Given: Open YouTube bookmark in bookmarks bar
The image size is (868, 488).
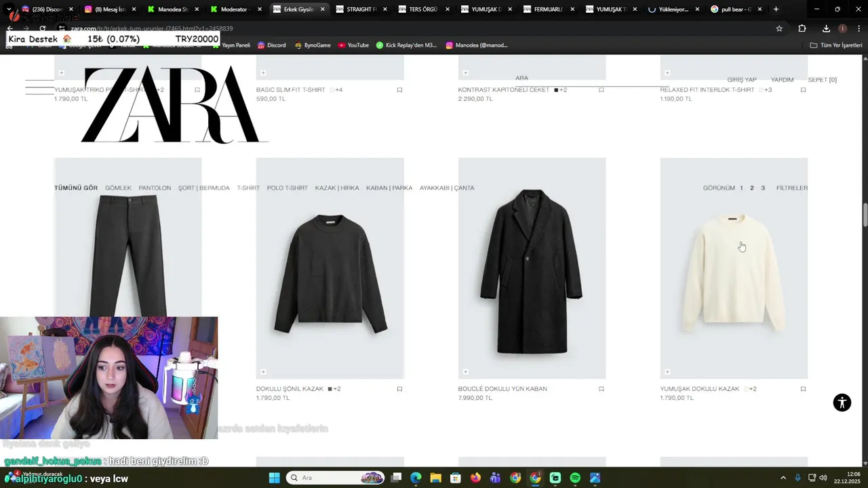Looking at the screenshot, I should coord(353,45).
